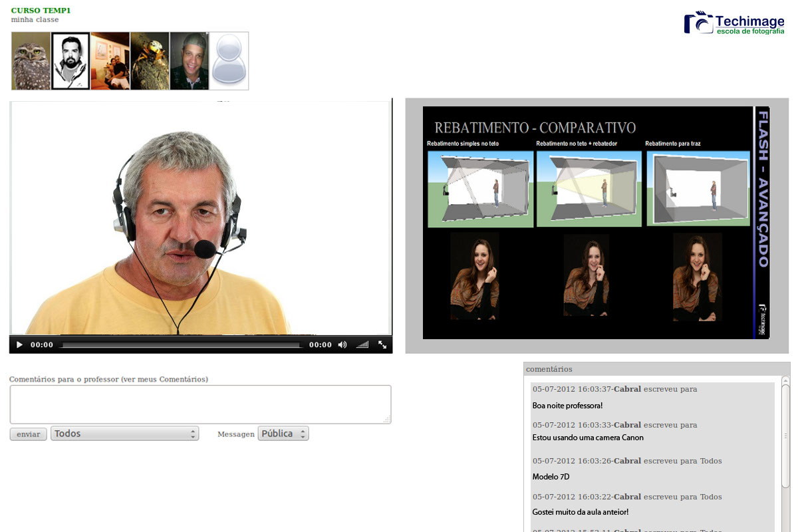
Task: Click the diagram under 'Rebatimento no teto + rebatedor'
Action: click(589, 189)
